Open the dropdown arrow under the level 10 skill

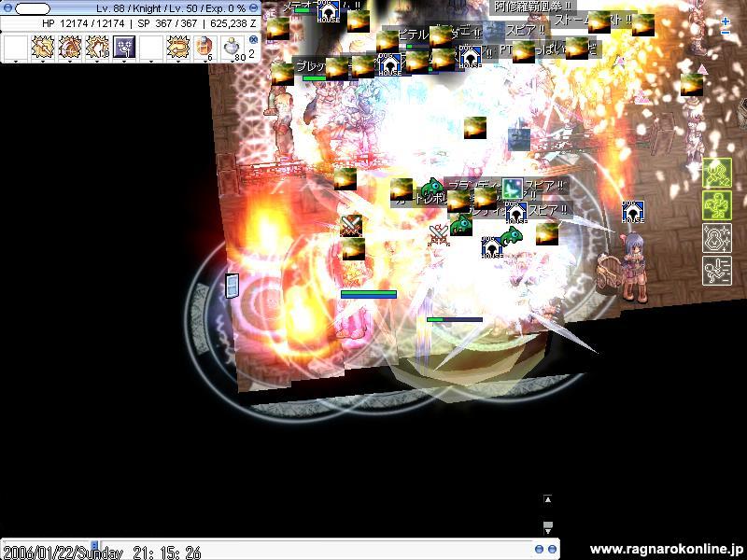coord(97,62)
